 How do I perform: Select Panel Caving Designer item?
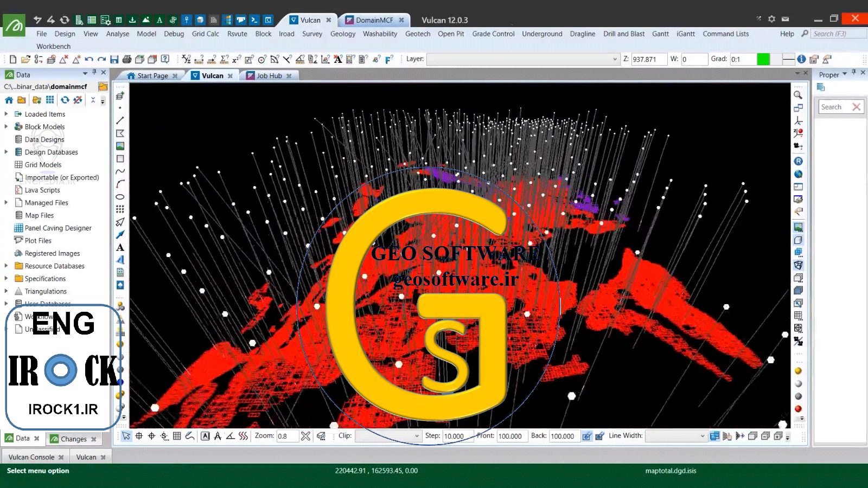[x=58, y=228]
